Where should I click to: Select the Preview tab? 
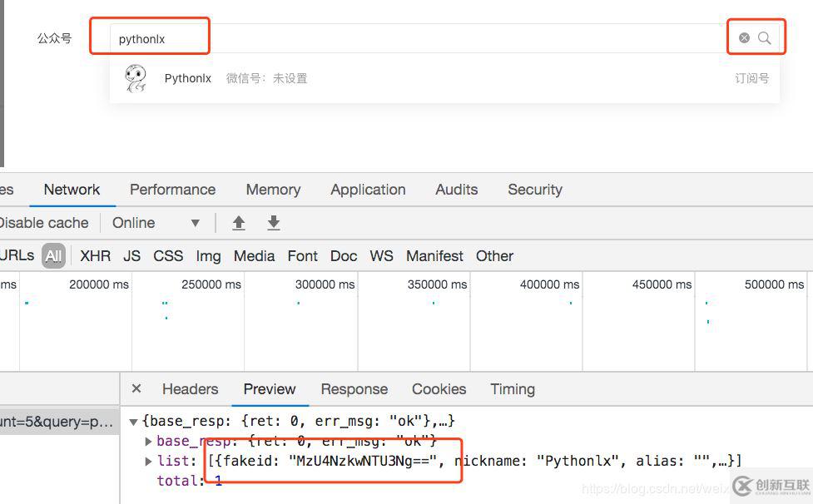(x=270, y=389)
